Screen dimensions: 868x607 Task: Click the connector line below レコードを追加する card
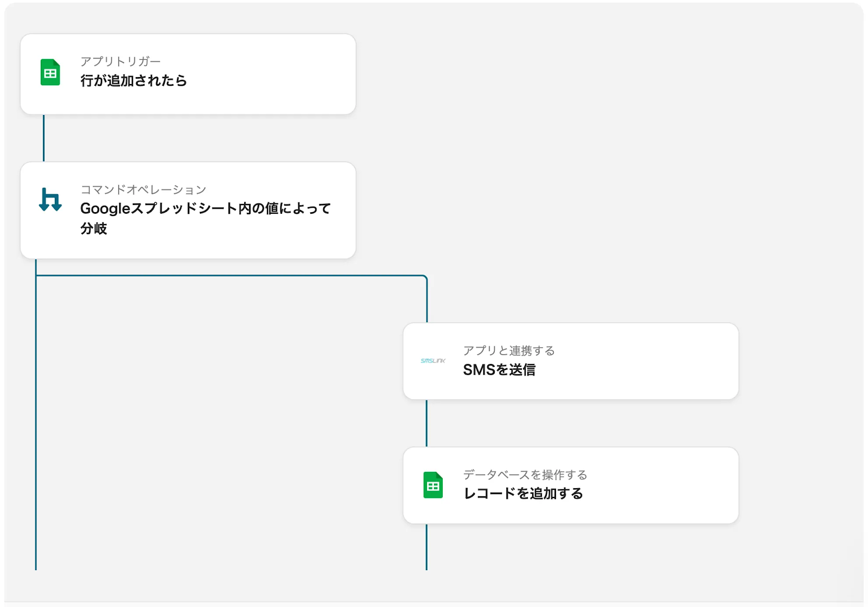(426, 547)
